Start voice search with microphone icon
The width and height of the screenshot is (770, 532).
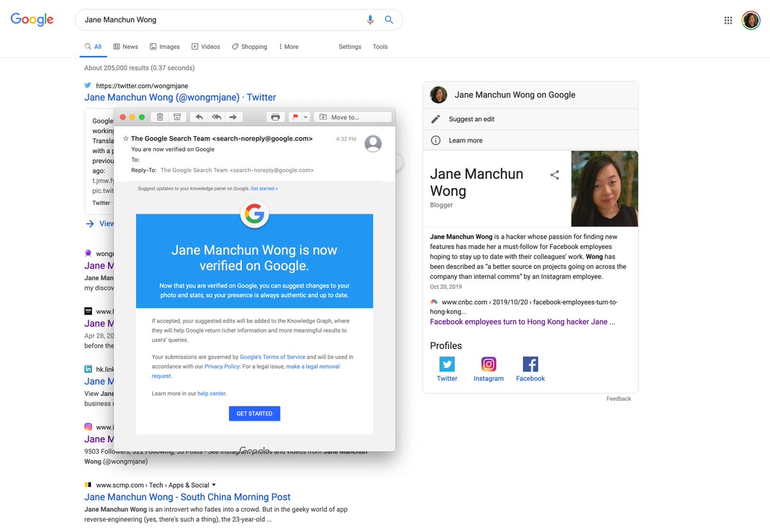pos(370,20)
